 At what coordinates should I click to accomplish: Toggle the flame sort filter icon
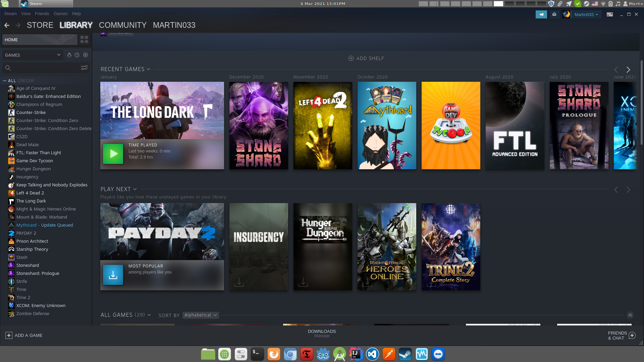point(69,55)
